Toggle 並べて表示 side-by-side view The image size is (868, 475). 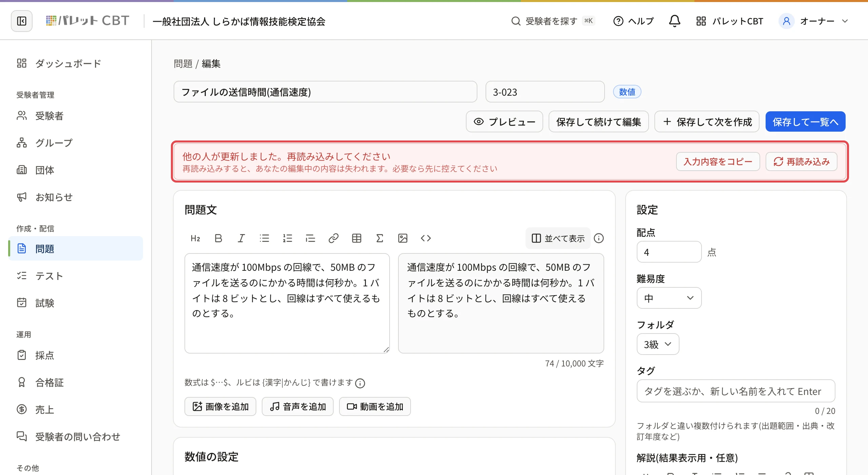pyautogui.click(x=558, y=238)
